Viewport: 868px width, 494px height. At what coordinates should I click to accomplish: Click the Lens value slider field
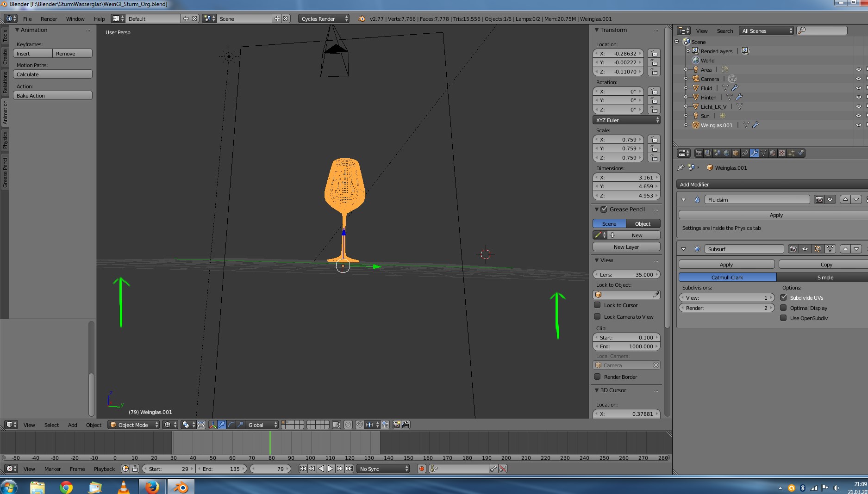626,274
